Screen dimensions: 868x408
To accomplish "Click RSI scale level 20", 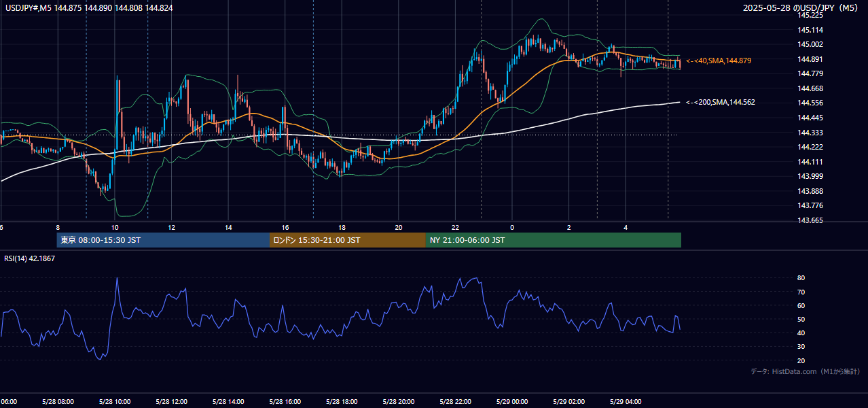I will click(801, 360).
